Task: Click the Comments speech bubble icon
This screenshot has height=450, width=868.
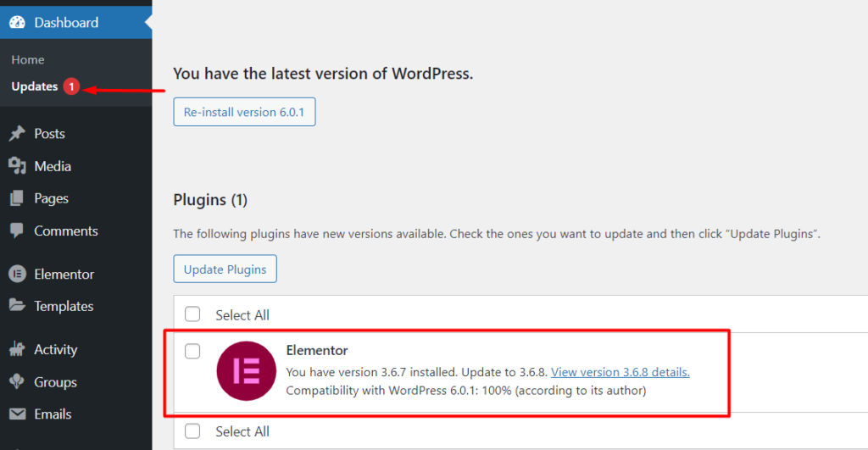Action: point(17,231)
